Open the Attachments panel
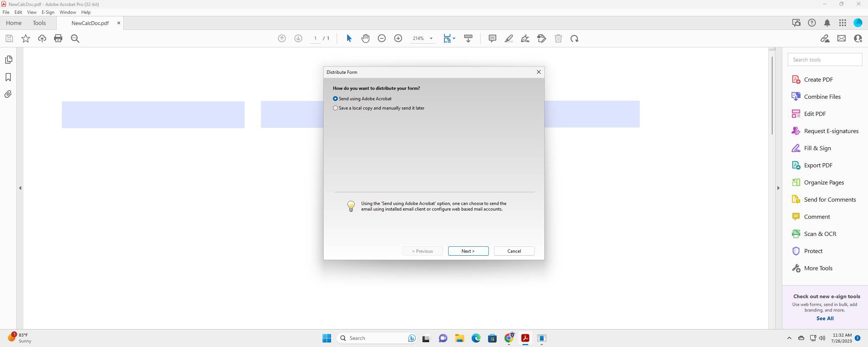 (8, 94)
